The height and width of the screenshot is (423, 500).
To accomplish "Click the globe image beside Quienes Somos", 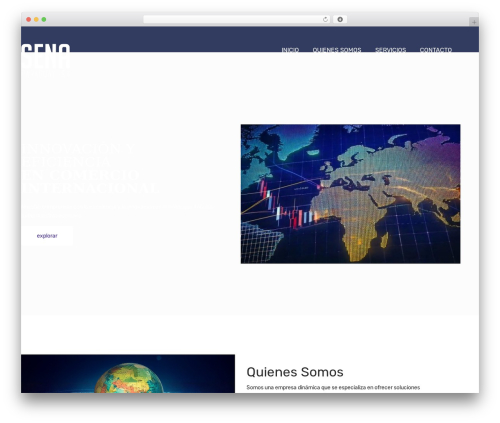I will [128, 374].
